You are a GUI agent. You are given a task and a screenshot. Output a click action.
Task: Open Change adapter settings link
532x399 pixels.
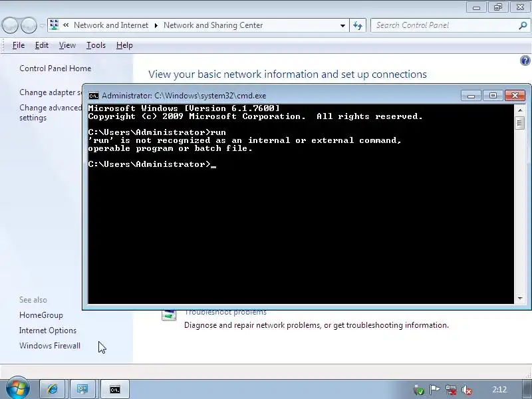tap(51, 92)
